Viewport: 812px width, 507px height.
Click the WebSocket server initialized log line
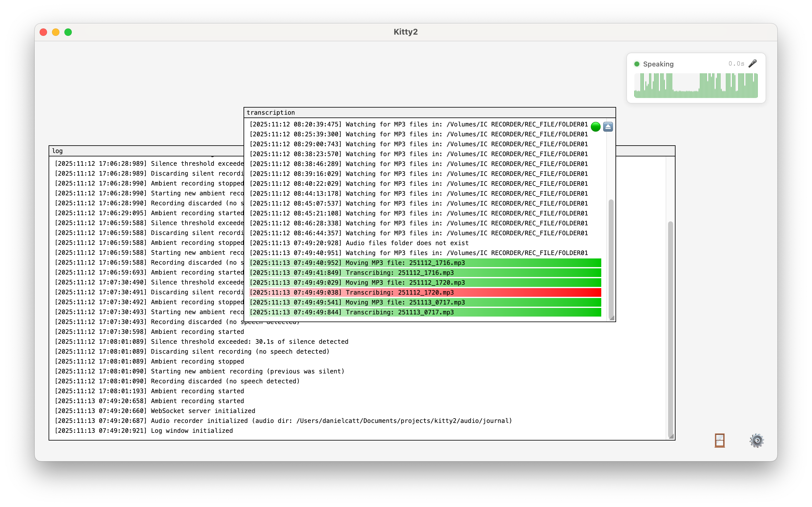155,411
